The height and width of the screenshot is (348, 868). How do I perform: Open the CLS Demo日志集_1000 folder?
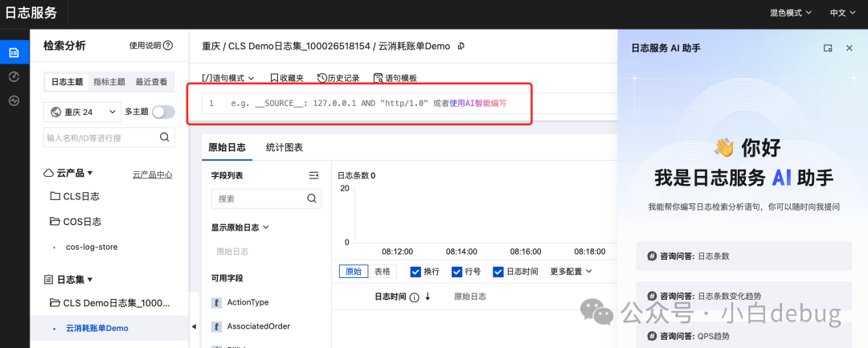[109, 303]
